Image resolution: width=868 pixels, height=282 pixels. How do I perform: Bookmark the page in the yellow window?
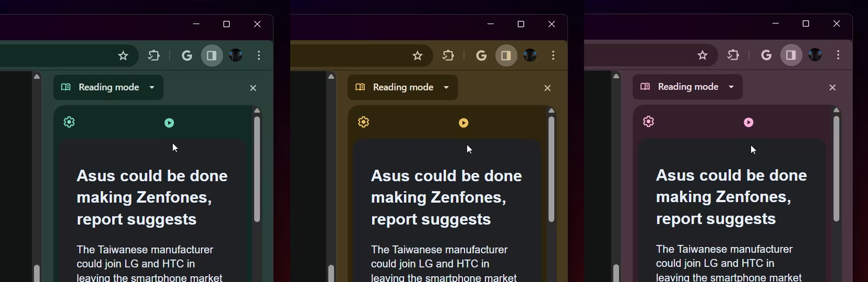coord(417,56)
